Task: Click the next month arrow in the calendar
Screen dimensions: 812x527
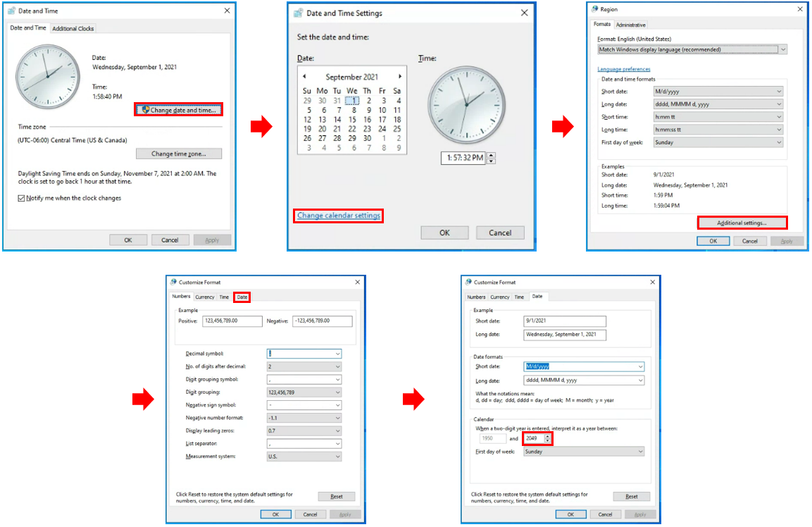Action: pos(400,77)
